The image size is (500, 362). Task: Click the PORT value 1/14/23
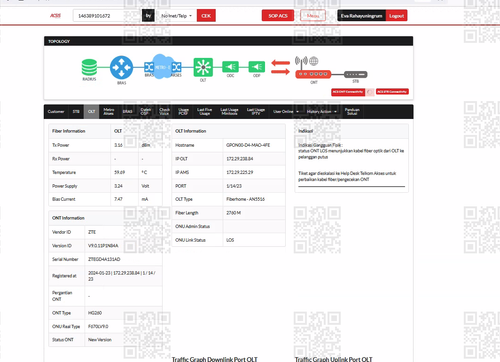[x=234, y=186]
